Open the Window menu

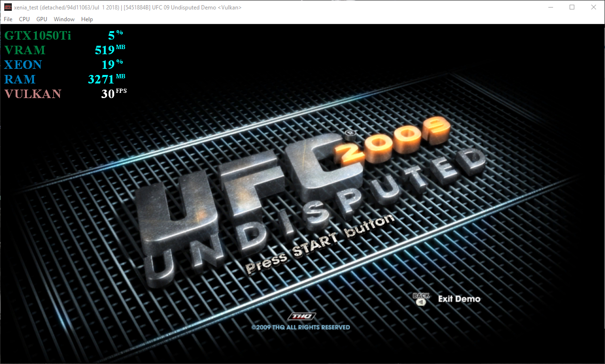coord(64,19)
